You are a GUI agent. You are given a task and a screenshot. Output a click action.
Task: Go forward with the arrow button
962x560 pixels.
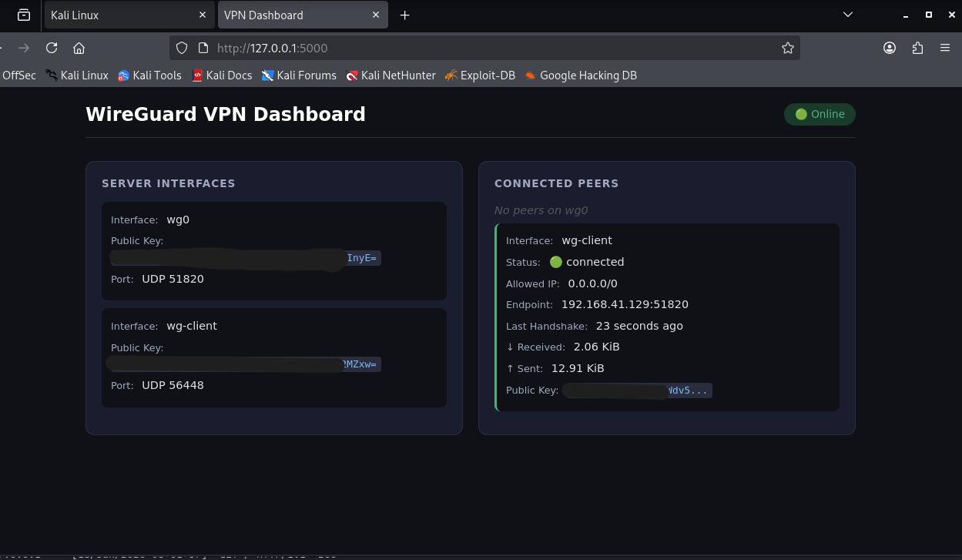(24, 48)
